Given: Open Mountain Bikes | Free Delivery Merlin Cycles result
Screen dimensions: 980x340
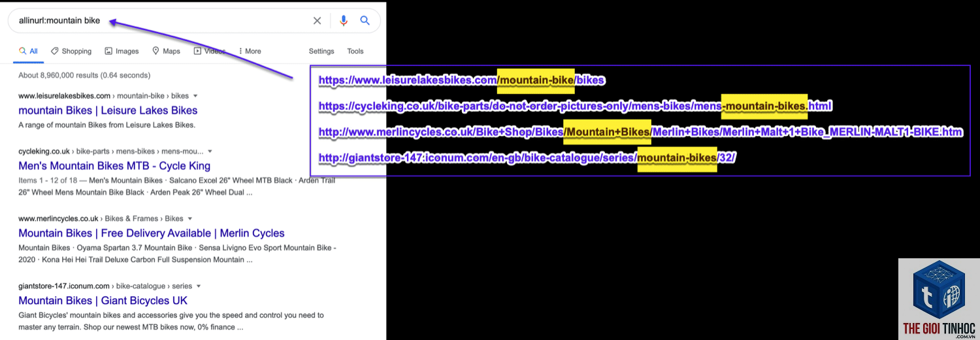Looking at the screenshot, I should coord(152,233).
